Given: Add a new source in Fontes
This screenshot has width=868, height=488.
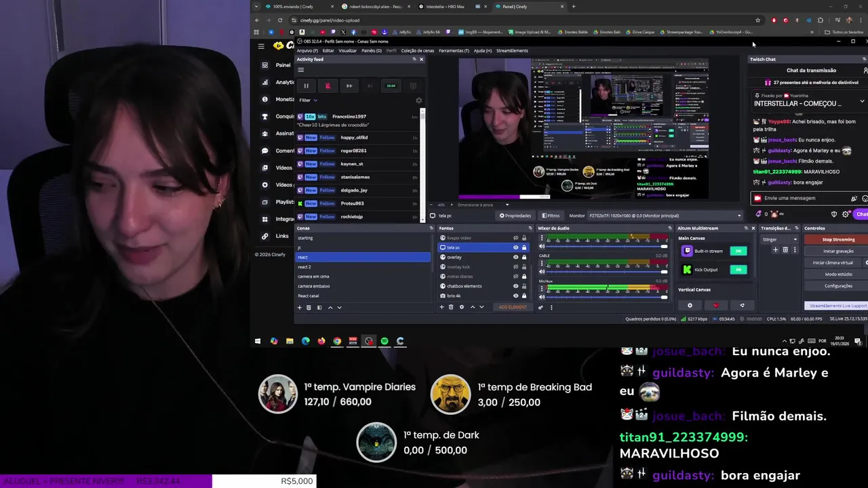Looking at the screenshot, I should click(441, 307).
